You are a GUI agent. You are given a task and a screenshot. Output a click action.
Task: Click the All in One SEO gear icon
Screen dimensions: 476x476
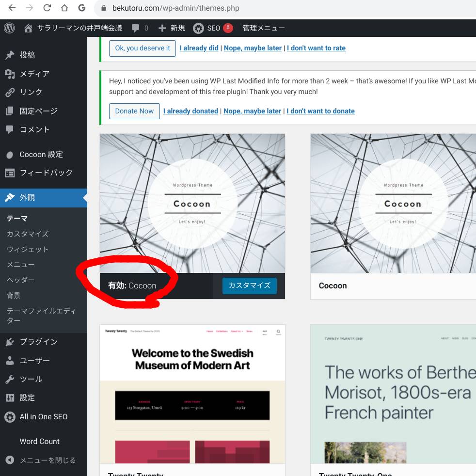click(x=10, y=417)
